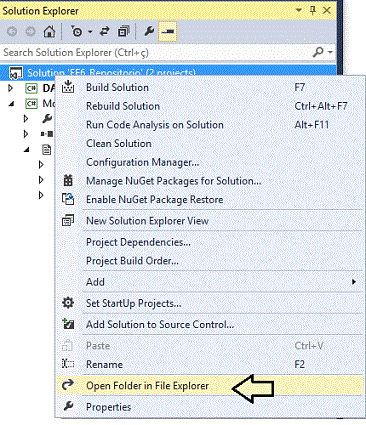Image resolution: width=366 pixels, height=425 pixels.
Task: Open the pending changes filter dropdown arrow
Action: click(90, 32)
